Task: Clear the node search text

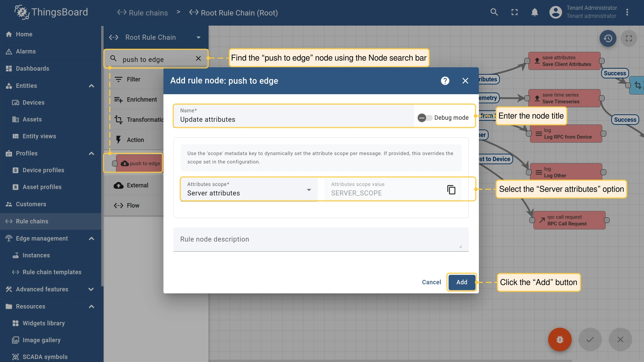Action: coord(198,59)
